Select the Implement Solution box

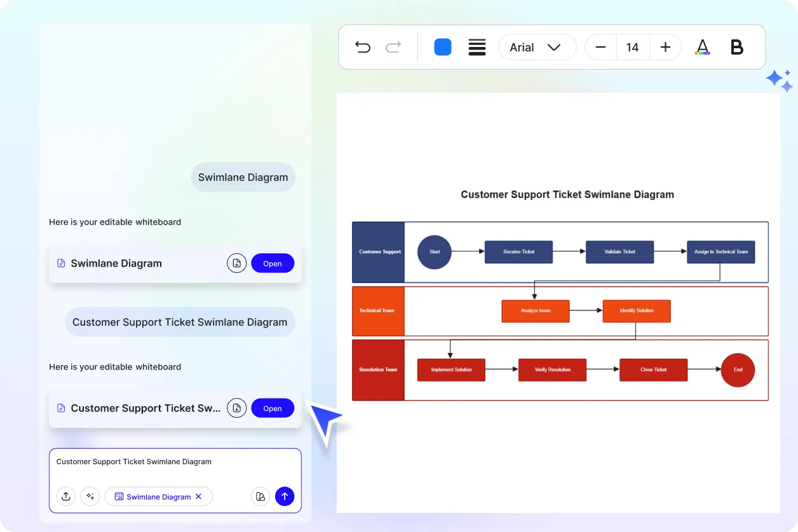(451, 370)
